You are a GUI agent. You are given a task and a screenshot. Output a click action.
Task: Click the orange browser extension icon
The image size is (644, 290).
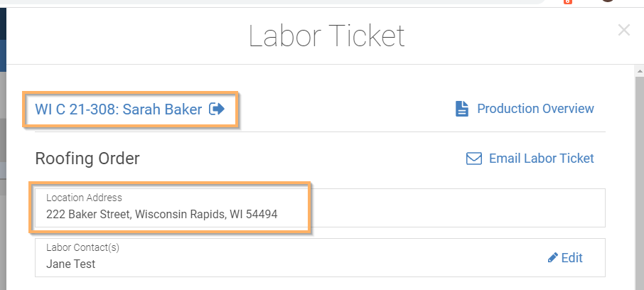coord(568,1)
